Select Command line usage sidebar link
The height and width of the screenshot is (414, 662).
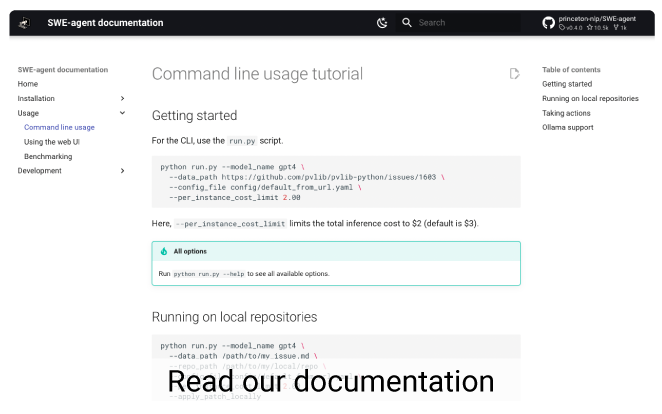tap(59, 127)
